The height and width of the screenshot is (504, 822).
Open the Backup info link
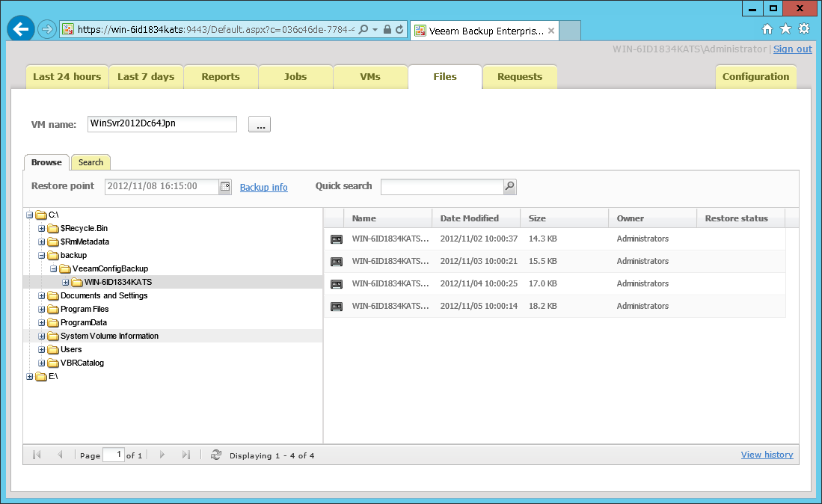pos(264,187)
